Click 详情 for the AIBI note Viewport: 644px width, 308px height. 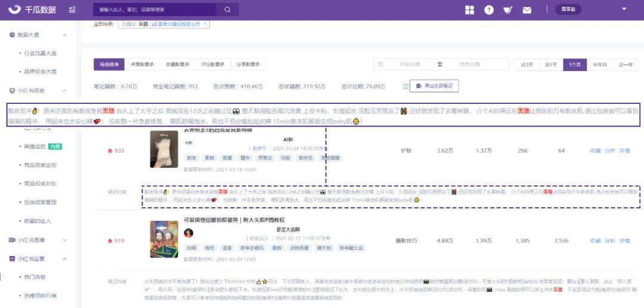point(625,150)
